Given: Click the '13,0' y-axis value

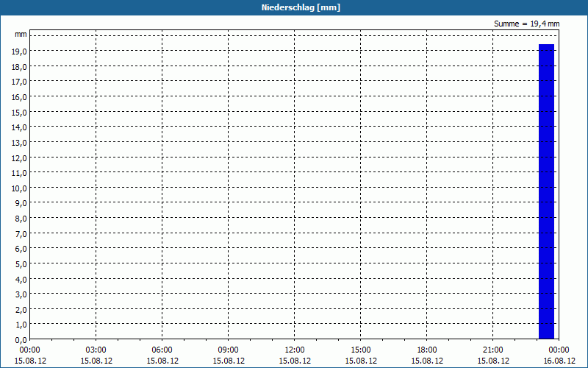Looking at the screenshot, I should click(19, 142).
